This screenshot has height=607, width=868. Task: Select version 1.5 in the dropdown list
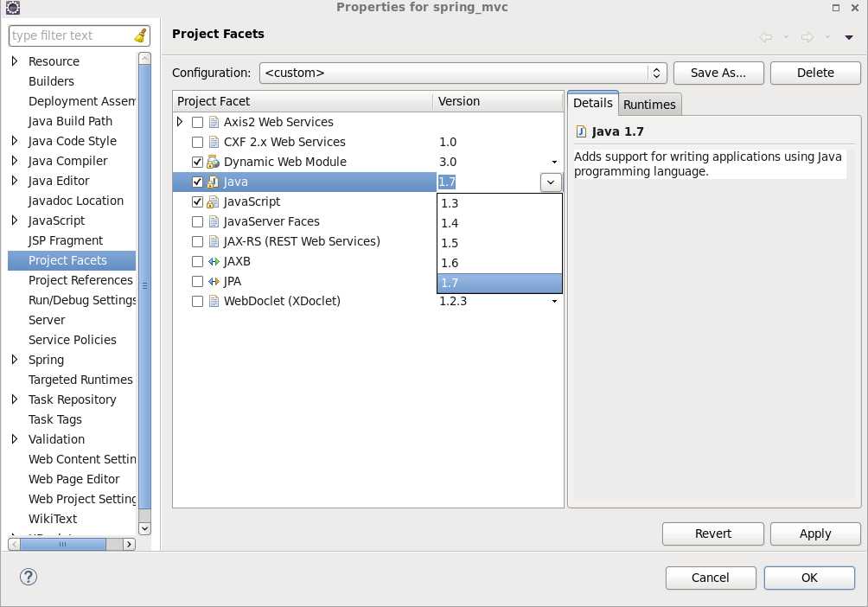(500, 243)
